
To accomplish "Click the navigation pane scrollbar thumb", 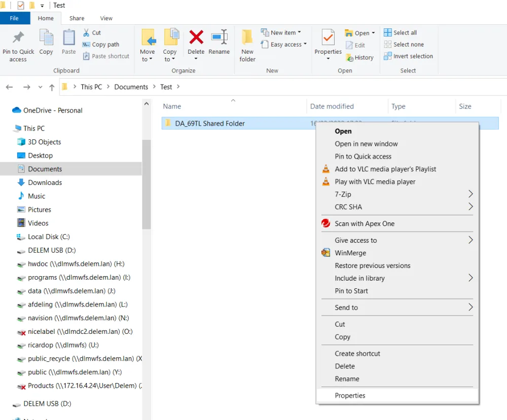I will pyautogui.click(x=147, y=184).
